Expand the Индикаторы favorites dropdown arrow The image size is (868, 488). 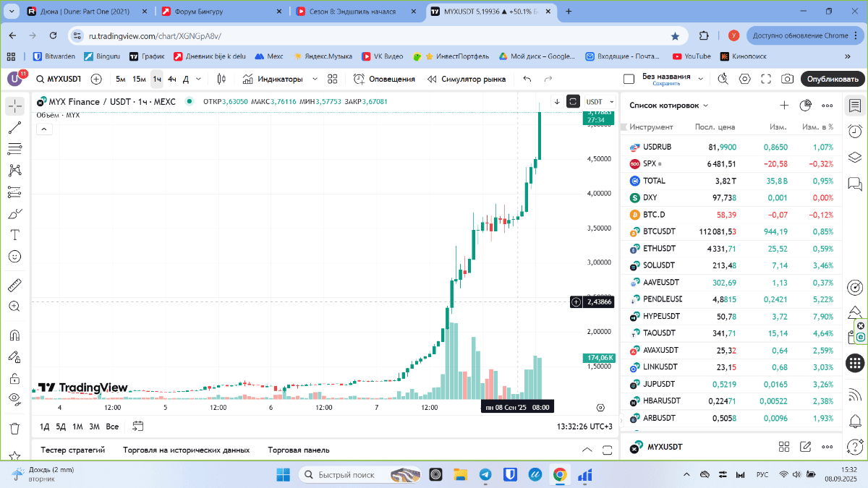315,79
